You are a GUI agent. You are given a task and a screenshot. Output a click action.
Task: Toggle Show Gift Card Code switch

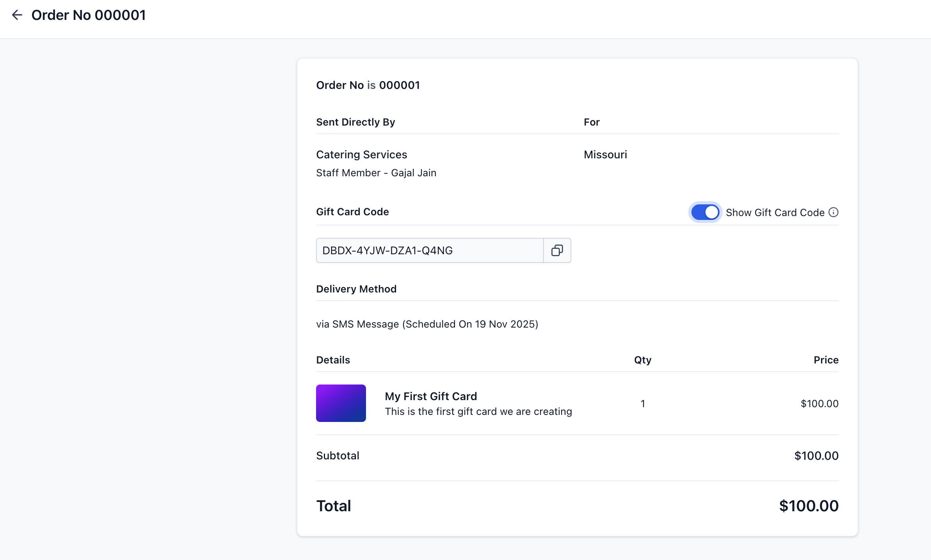tap(705, 212)
